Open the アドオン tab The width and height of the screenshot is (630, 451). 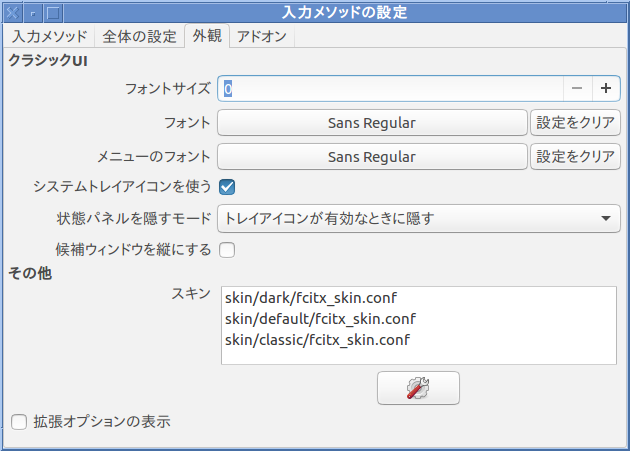coord(262,36)
